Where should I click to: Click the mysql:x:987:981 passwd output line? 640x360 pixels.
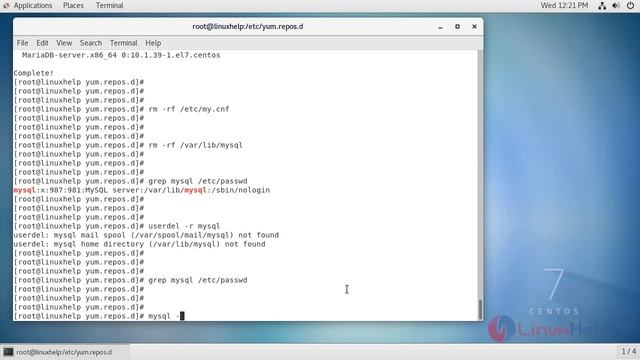[142, 190]
